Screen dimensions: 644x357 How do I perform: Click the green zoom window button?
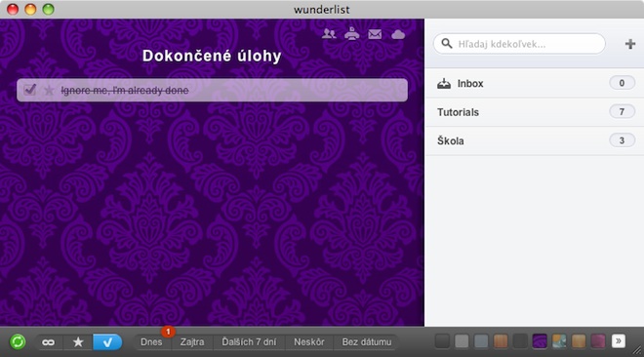(49, 9)
